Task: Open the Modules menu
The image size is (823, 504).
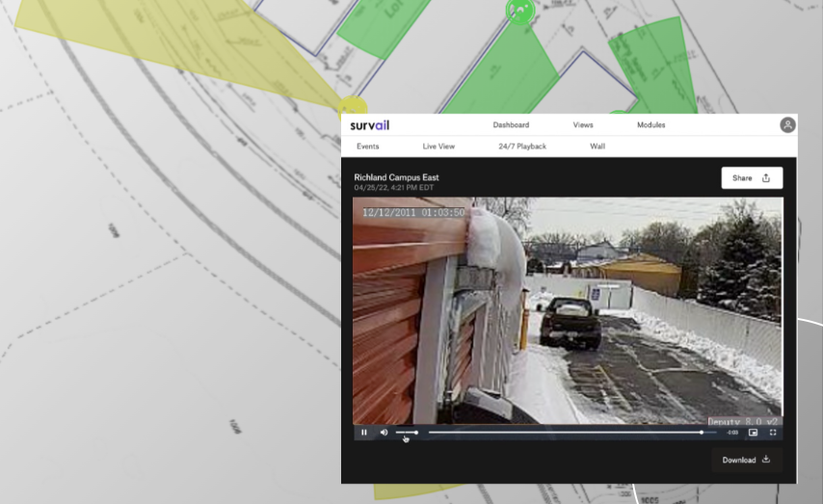Action: coord(650,125)
